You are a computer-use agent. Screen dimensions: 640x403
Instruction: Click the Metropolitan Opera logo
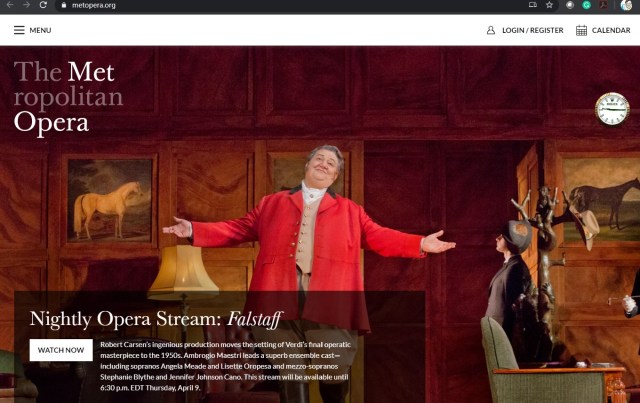coord(68,97)
